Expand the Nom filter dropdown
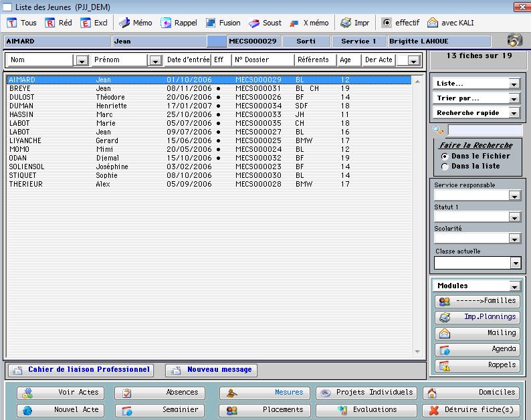 [x=82, y=61]
